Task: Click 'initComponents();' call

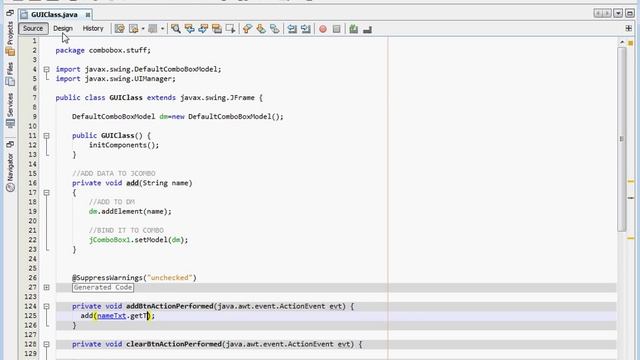Action: [x=124, y=145]
